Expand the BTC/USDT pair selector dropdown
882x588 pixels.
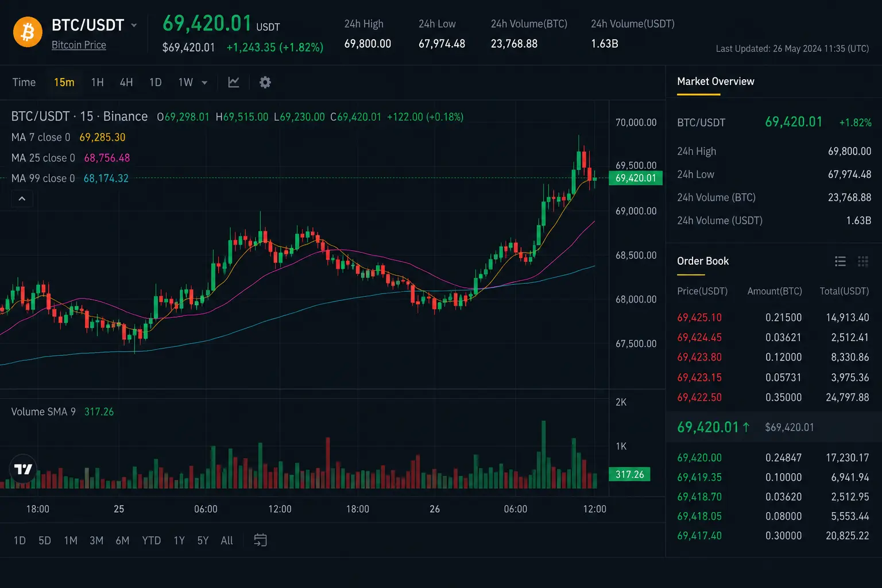[x=134, y=25]
